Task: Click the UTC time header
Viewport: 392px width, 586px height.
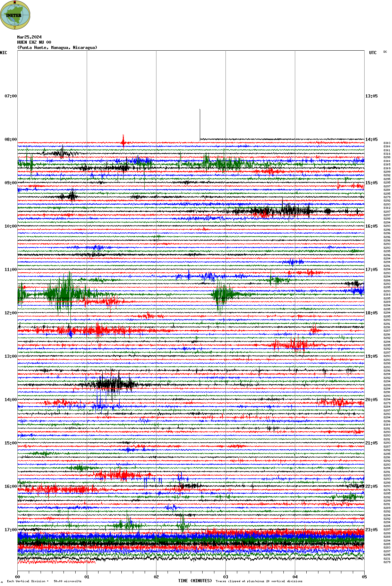Action: (x=373, y=53)
